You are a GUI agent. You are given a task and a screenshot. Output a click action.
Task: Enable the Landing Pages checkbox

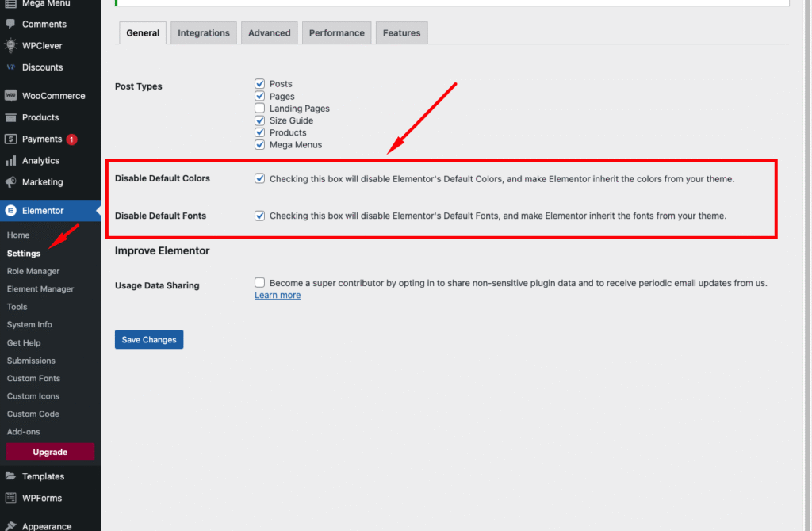(259, 108)
